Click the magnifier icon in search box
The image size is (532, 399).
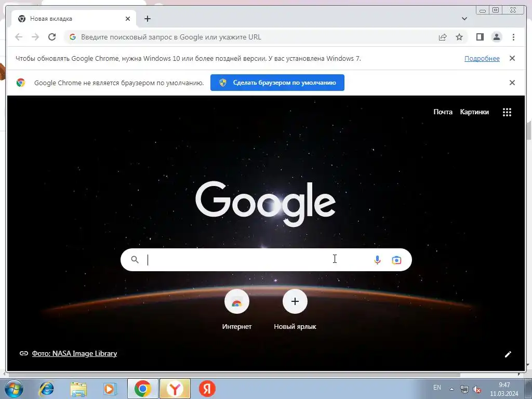135,260
